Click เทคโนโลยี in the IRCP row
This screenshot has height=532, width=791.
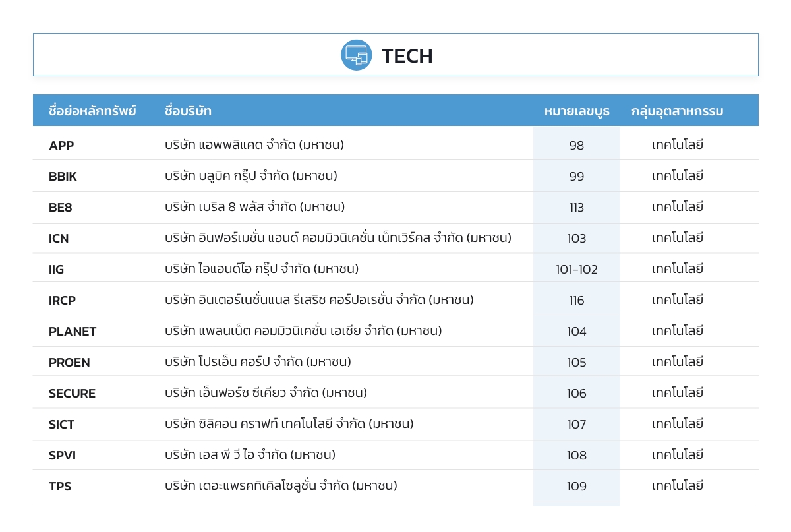coord(678,299)
